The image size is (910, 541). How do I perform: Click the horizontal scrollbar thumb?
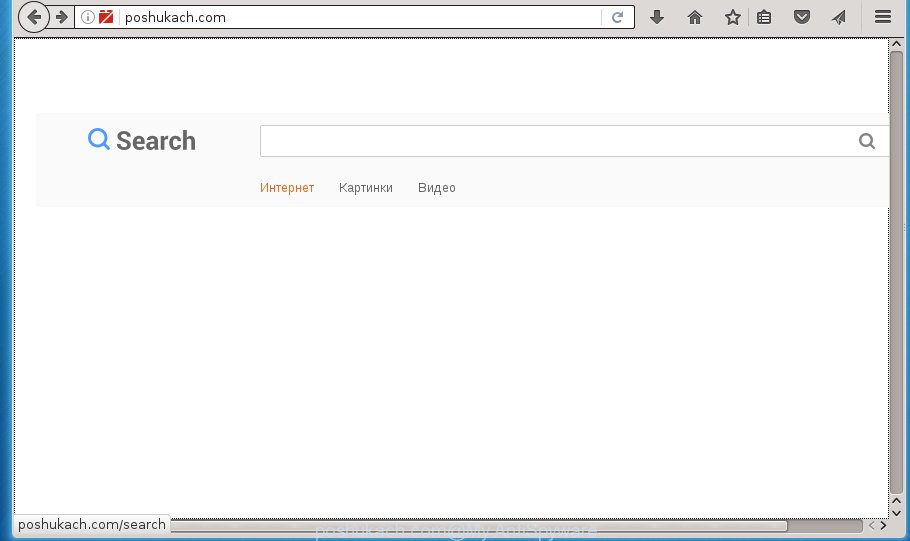click(x=479, y=526)
